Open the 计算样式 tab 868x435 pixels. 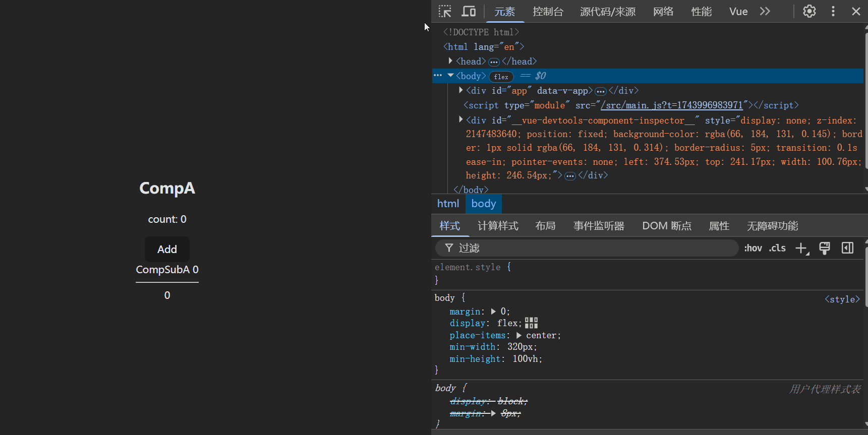coord(498,226)
